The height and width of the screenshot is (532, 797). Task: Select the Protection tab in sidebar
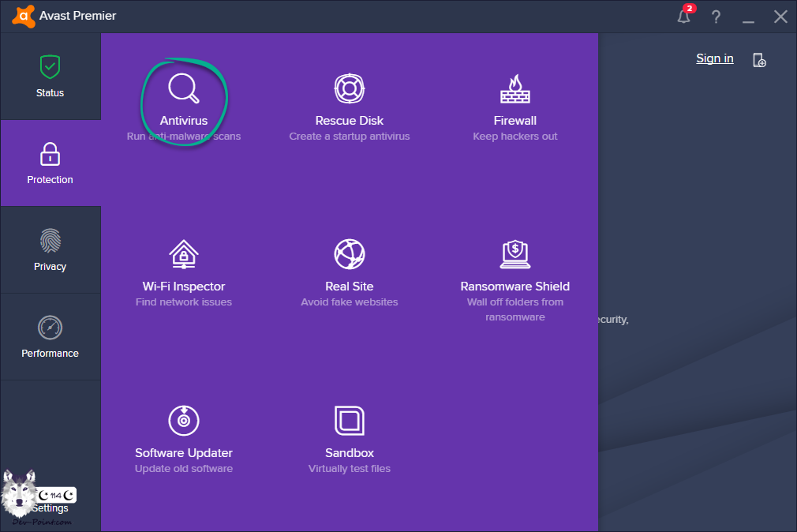(x=50, y=163)
